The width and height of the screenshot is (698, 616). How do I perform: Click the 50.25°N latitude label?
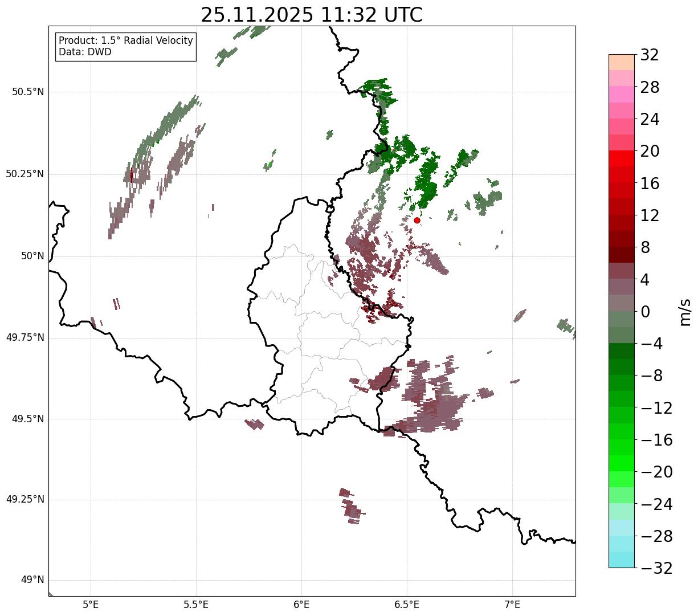tap(25, 174)
